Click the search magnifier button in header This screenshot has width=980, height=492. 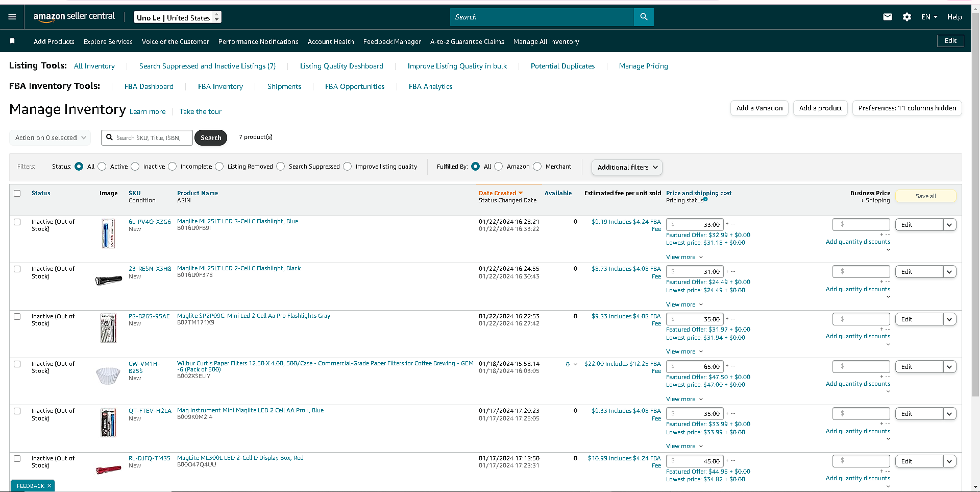tap(644, 17)
